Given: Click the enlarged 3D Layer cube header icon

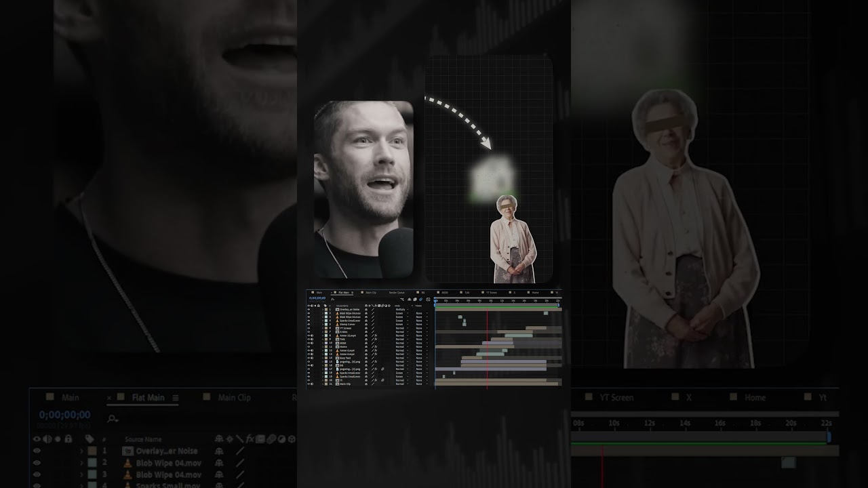Looking at the screenshot, I should (292, 439).
